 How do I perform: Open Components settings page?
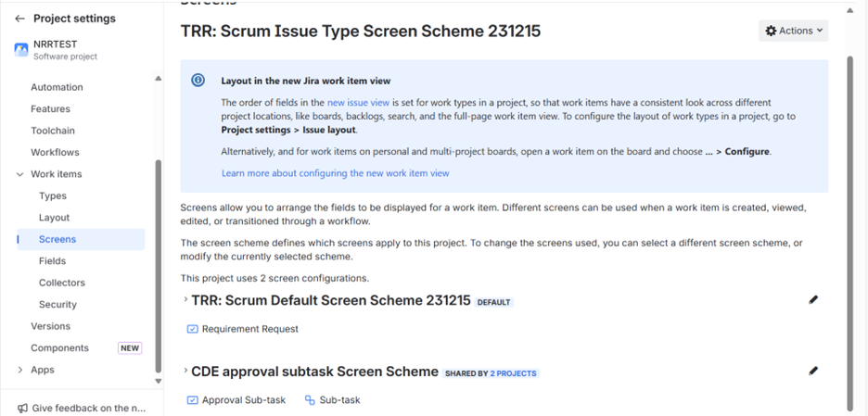(x=59, y=348)
